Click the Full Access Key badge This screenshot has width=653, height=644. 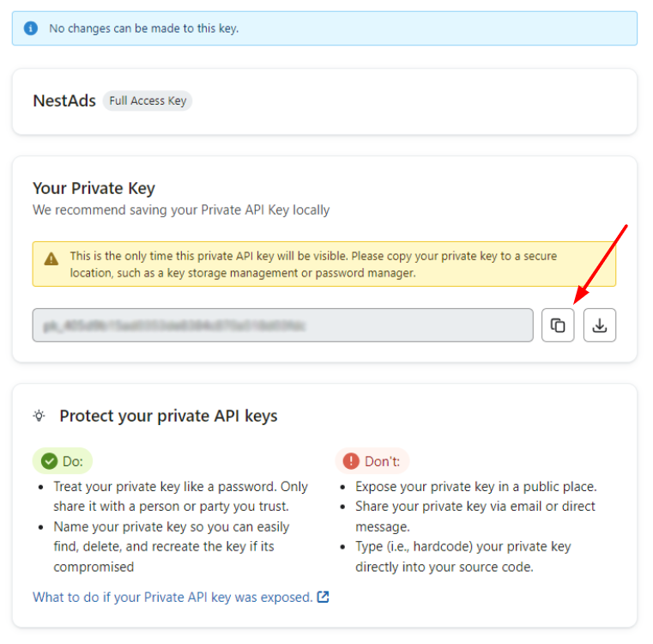[x=148, y=100]
